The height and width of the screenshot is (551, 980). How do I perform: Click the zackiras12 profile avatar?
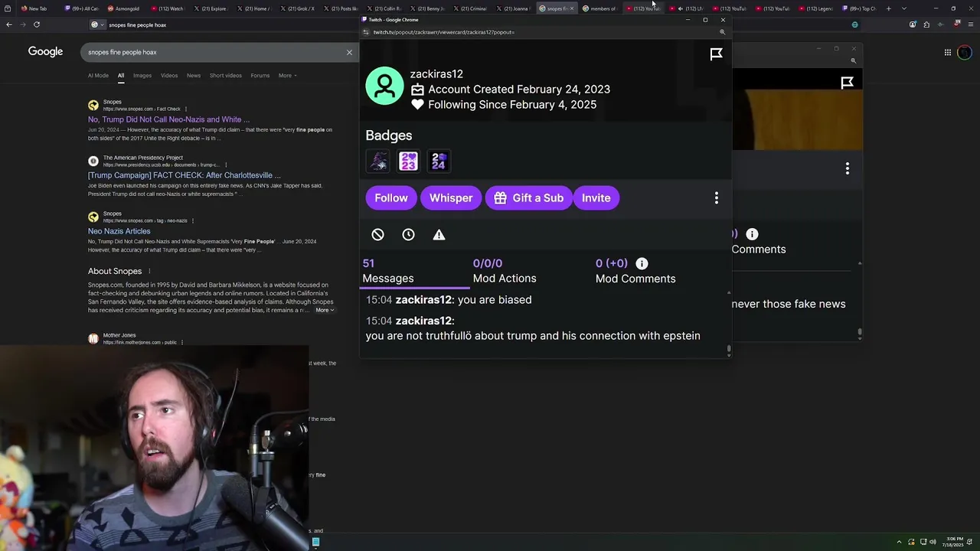[384, 86]
